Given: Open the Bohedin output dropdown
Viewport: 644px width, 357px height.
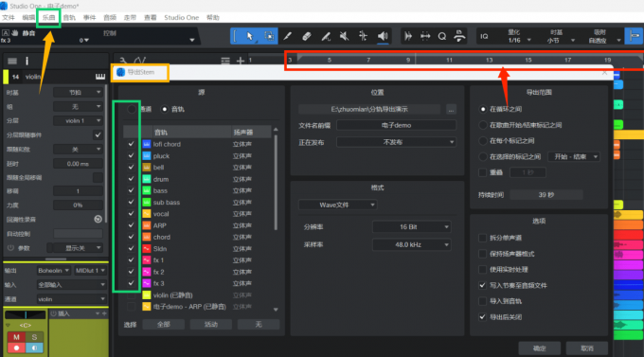Looking at the screenshot, I should tap(53, 270).
